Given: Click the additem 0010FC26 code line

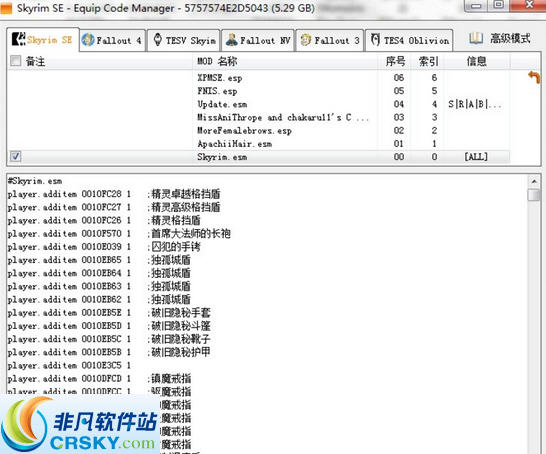Looking at the screenshot, I should tap(104, 220).
